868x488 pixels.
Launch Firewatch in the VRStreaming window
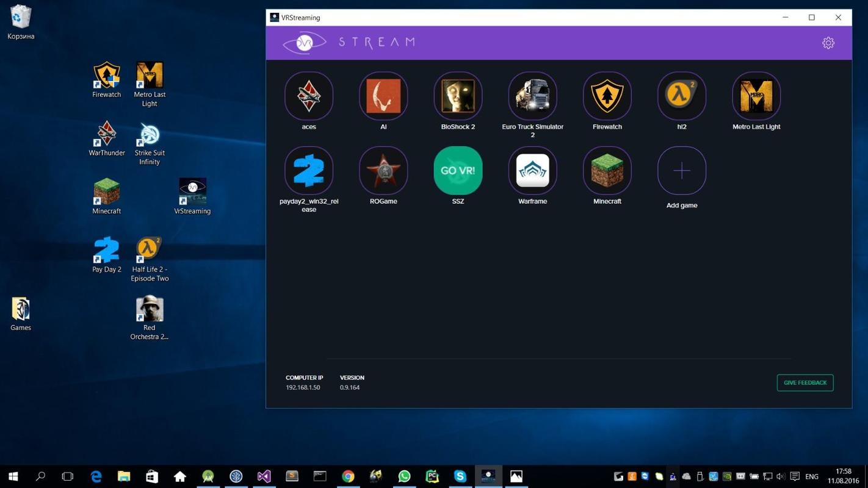click(x=607, y=96)
